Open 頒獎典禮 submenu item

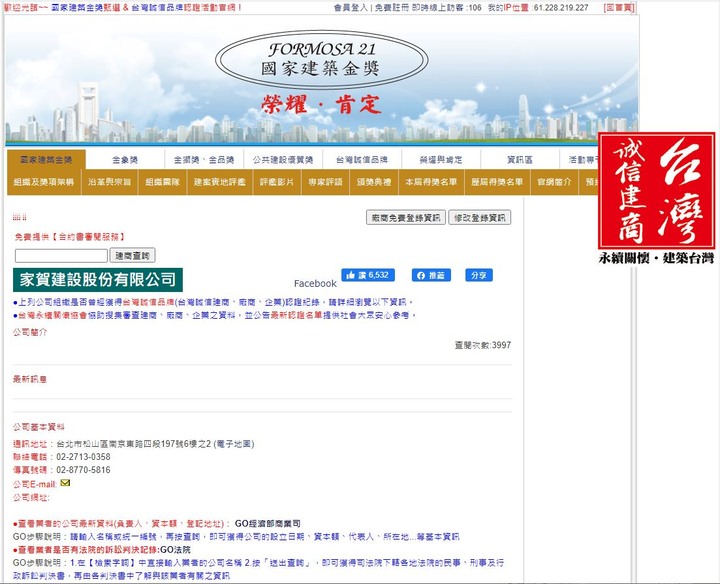(x=374, y=182)
